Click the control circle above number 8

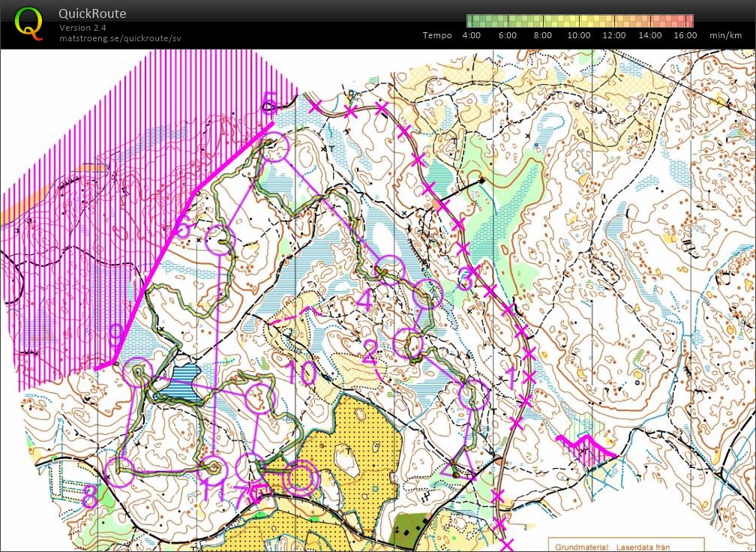(118, 472)
